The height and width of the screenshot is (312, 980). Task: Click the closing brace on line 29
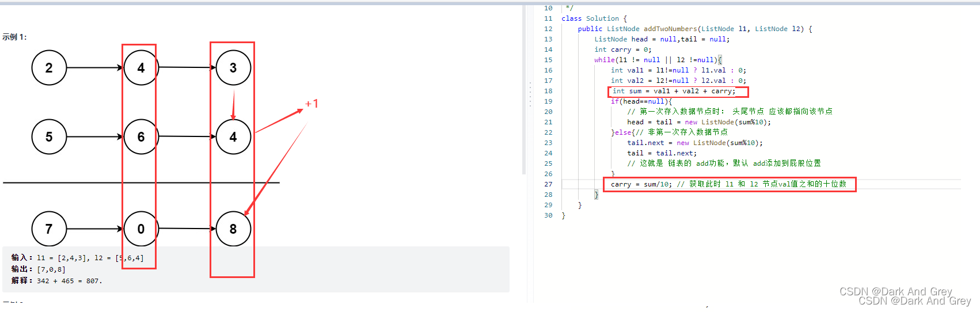580,205
